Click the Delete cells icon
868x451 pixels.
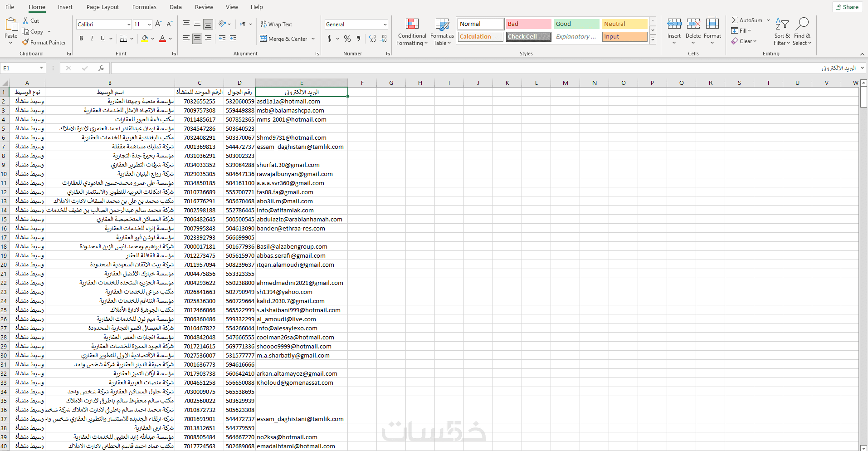(693, 24)
